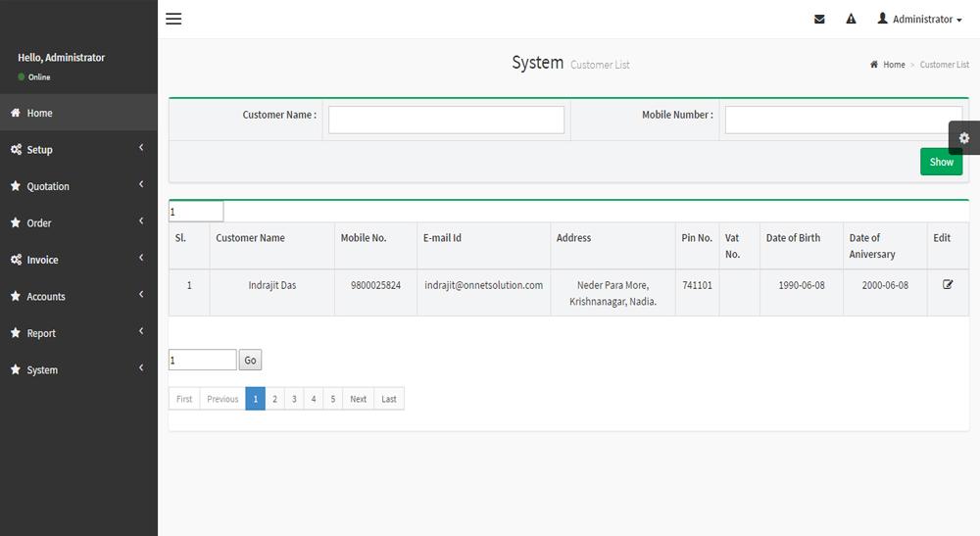Click the Accounts star icon
Image resolution: width=980 pixels, height=536 pixels.
tap(16, 296)
